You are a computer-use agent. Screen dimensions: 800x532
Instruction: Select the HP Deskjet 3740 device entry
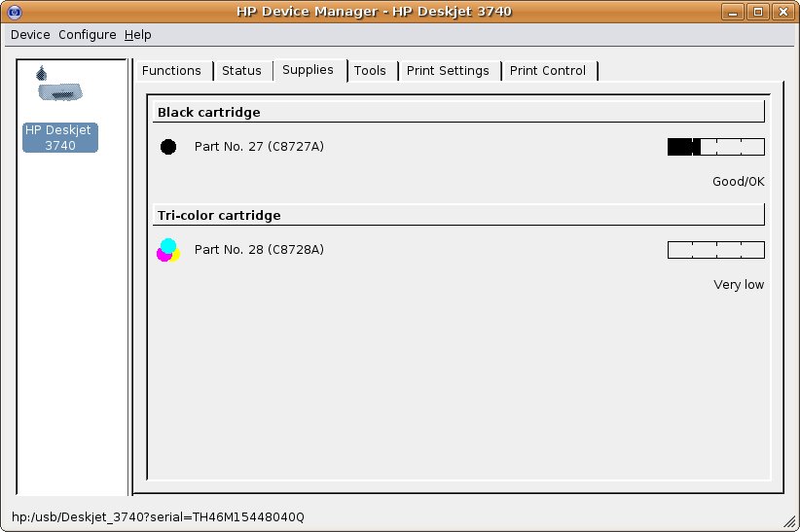[x=60, y=137]
